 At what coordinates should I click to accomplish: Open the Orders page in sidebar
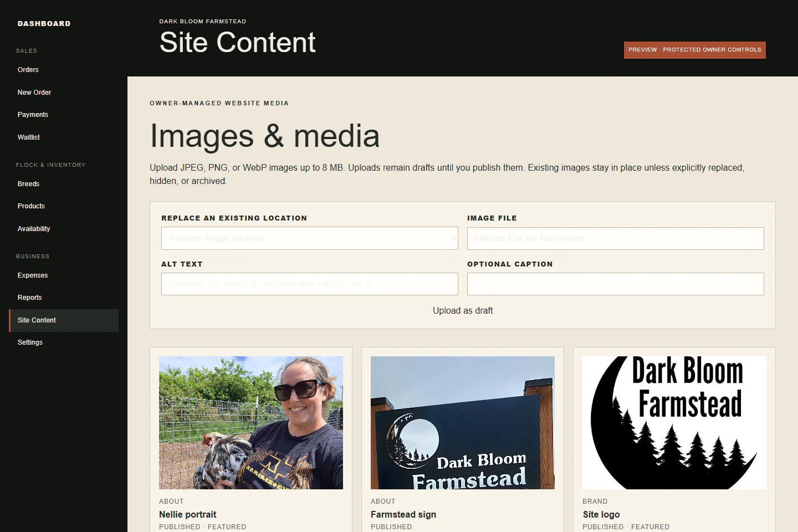64,70
